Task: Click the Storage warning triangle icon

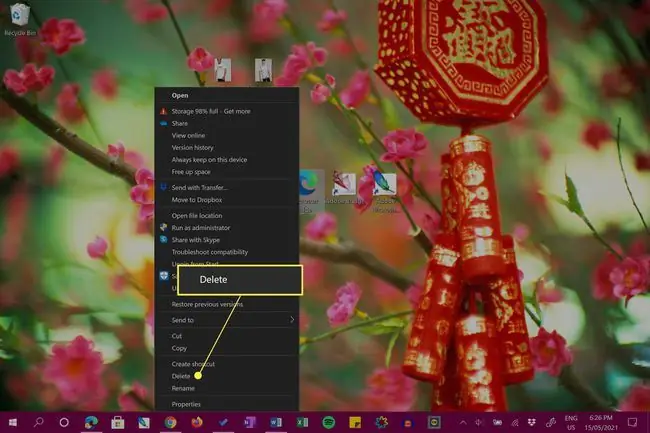Action: [x=163, y=111]
